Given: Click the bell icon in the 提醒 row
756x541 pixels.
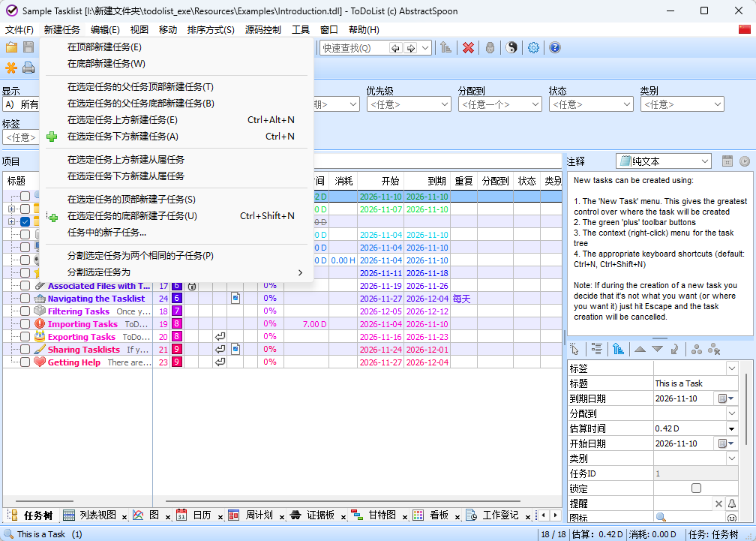Looking at the screenshot, I should coord(731,503).
